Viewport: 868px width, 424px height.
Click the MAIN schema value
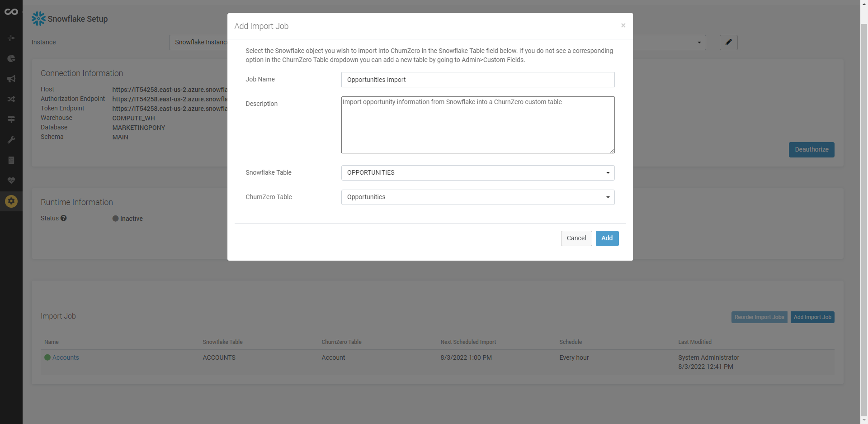120,137
